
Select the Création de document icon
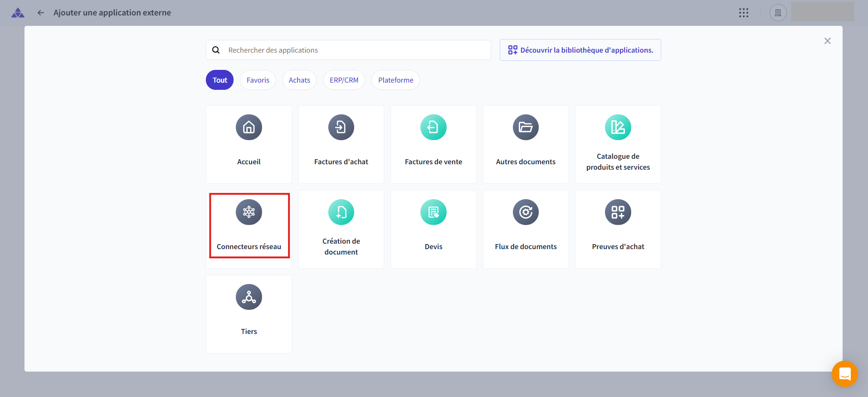[x=341, y=212]
